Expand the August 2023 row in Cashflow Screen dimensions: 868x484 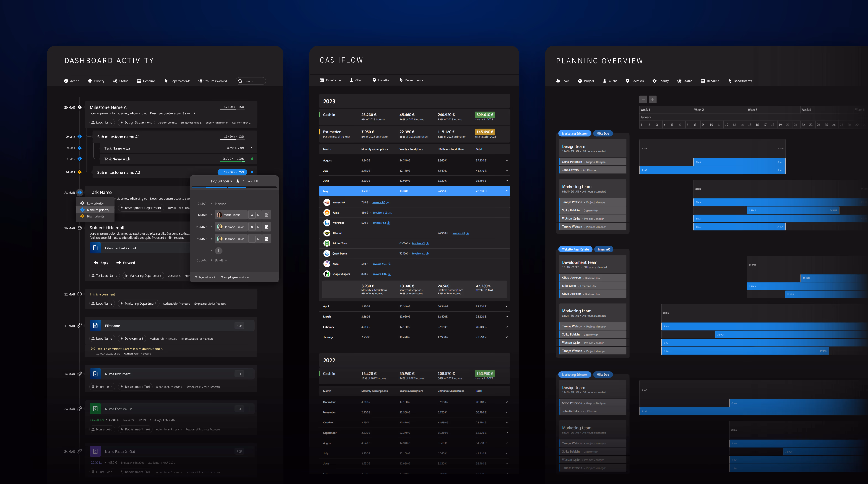click(x=506, y=160)
